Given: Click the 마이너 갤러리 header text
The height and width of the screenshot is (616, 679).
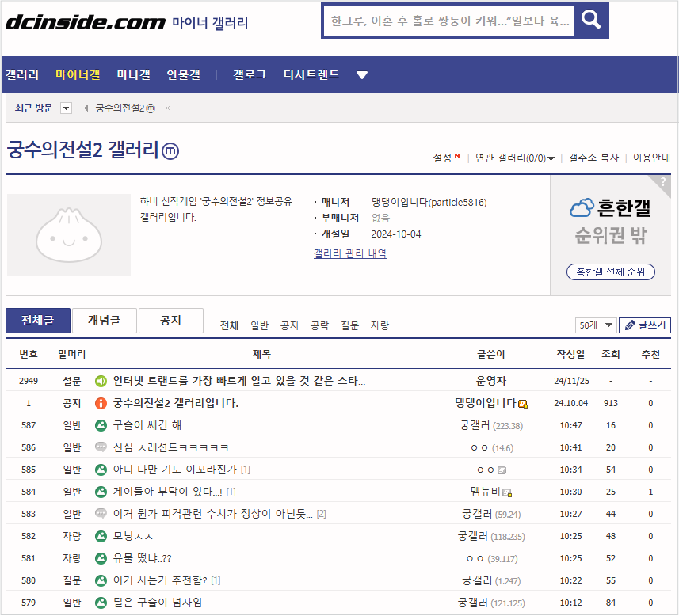Looking at the screenshot, I should [210, 22].
